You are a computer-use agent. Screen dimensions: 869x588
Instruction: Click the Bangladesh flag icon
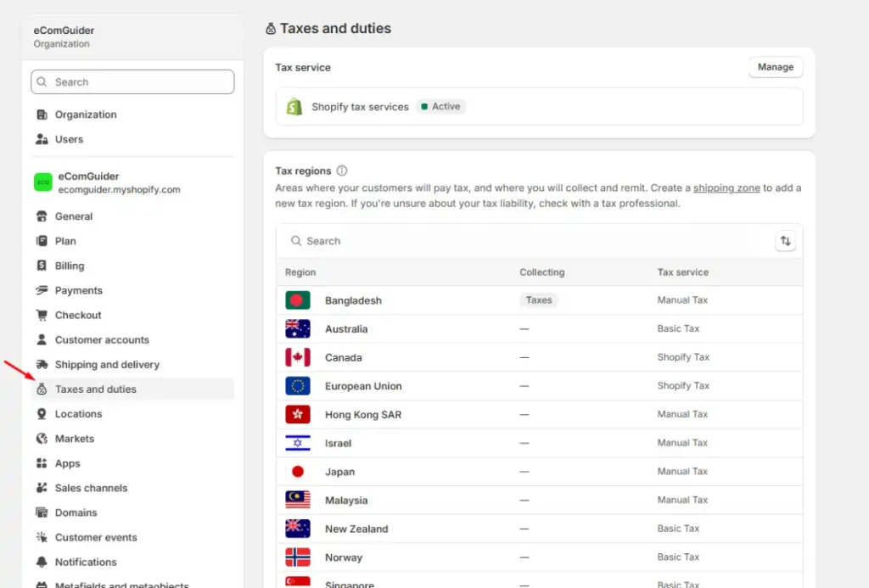298,300
